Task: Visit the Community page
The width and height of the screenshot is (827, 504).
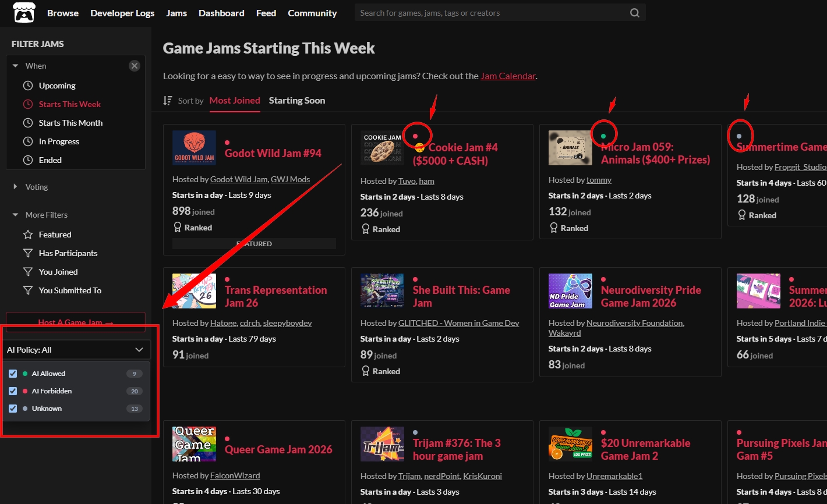Action: coord(312,13)
